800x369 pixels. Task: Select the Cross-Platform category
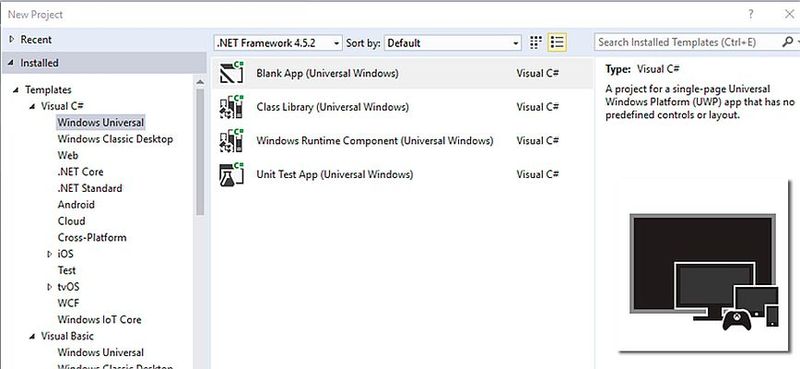[92, 237]
